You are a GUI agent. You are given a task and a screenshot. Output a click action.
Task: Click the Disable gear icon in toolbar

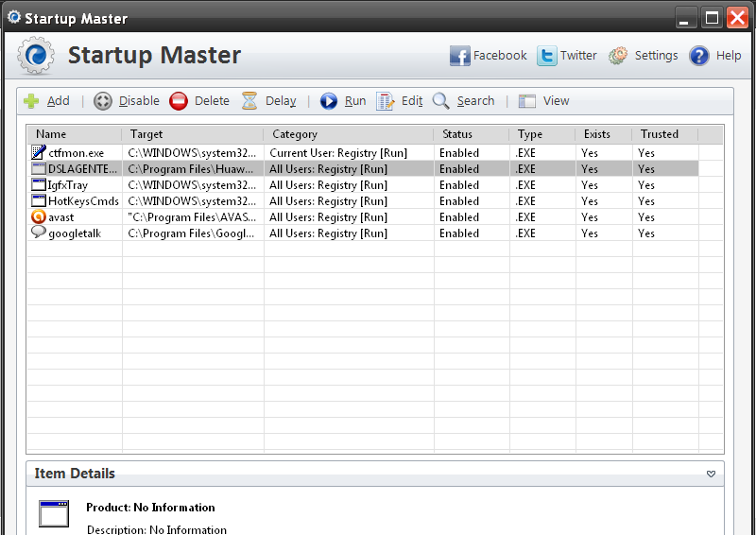102,101
